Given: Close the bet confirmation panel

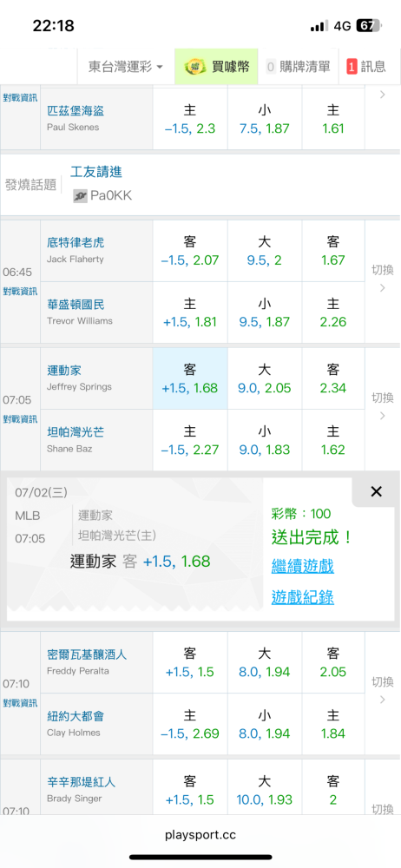Looking at the screenshot, I should tap(376, 491).
